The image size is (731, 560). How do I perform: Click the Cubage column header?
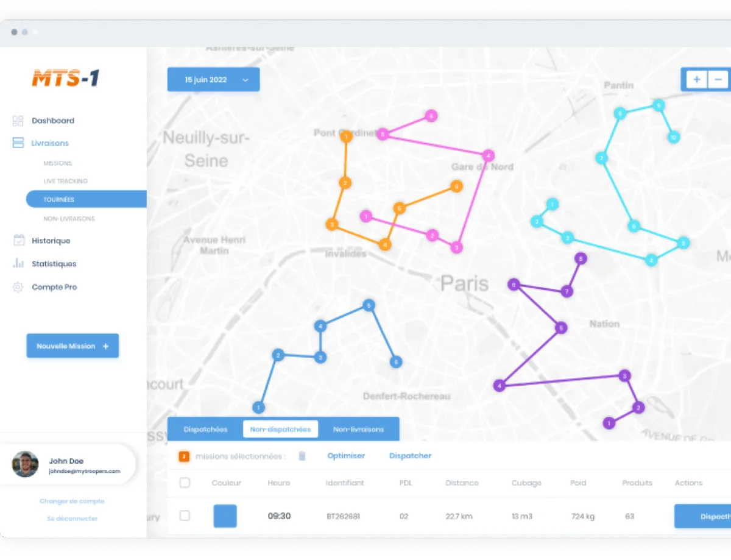(526, 483)
